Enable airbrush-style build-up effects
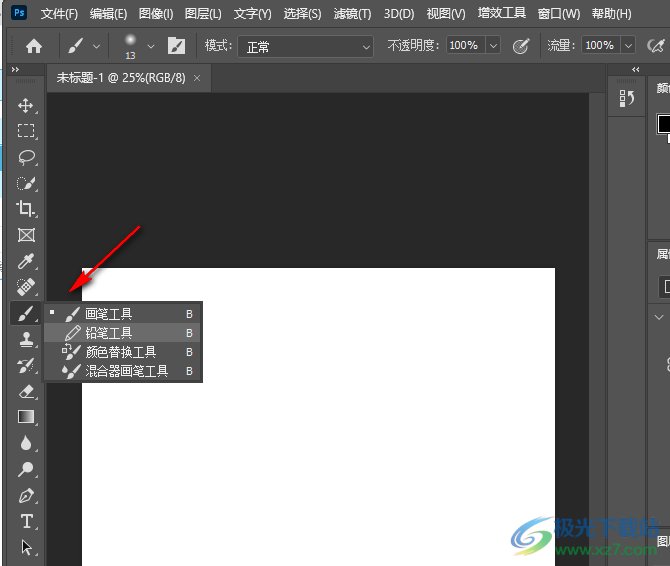Viewport: 670px width, 566px height. (x=655, y=46)
